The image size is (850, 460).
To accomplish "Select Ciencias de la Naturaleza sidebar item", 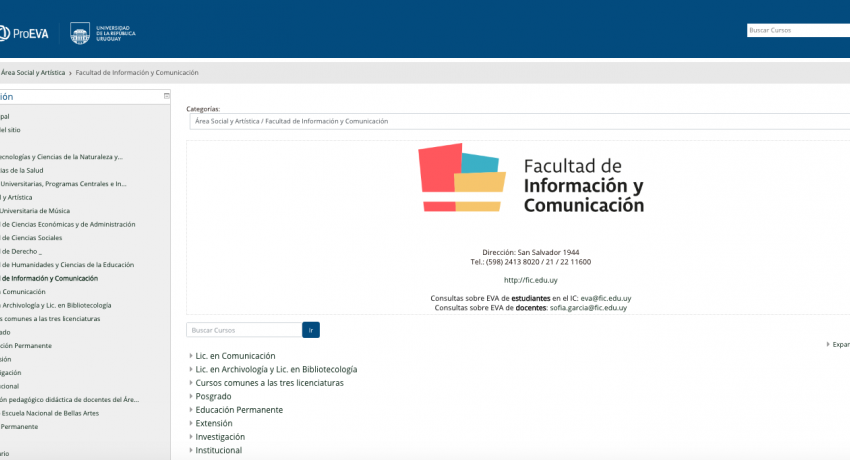I will [61, 157].
